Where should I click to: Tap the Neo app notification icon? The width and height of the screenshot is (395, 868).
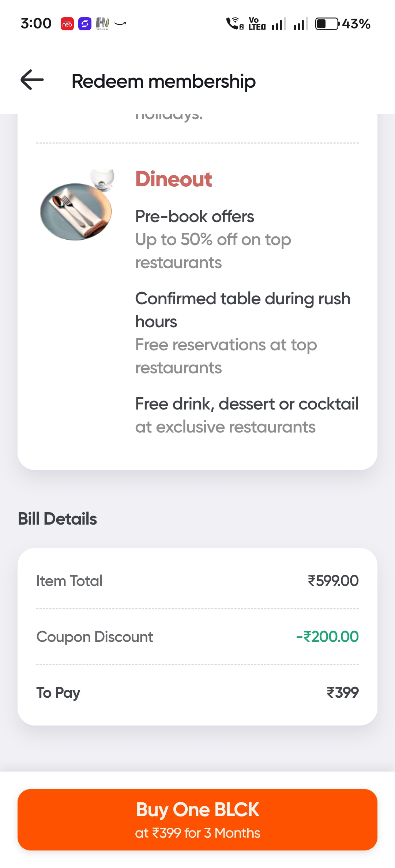tap(67, 24)
